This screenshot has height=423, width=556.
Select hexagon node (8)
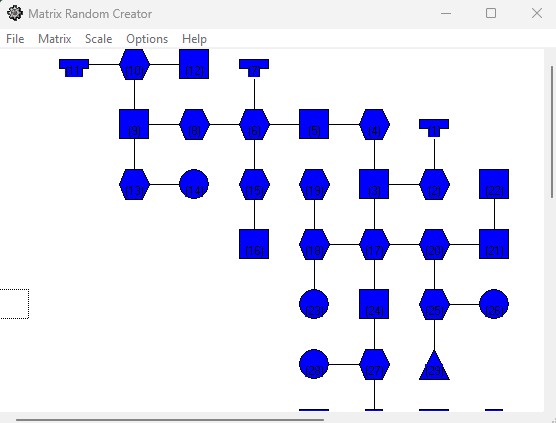pos(194,124)
